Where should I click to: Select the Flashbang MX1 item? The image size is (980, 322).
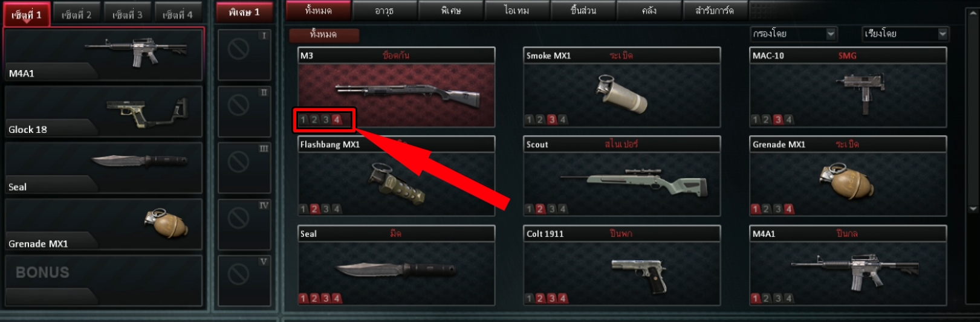point(397,176)
